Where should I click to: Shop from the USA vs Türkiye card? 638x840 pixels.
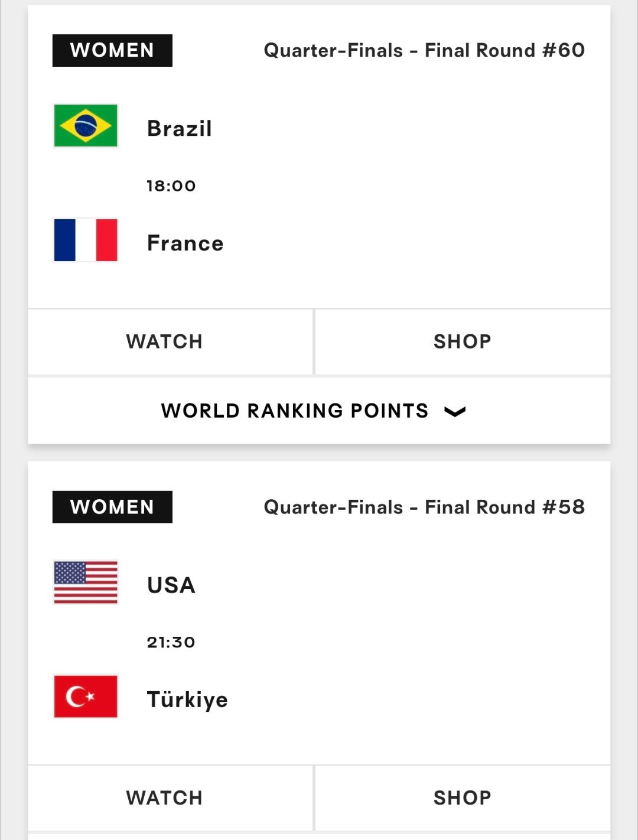click(463, 798)
